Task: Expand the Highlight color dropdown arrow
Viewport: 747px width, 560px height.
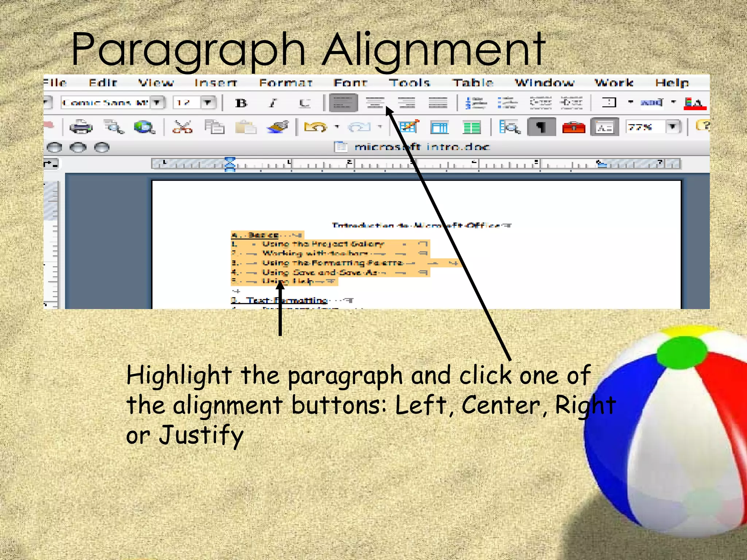Action: pos(673,102)
